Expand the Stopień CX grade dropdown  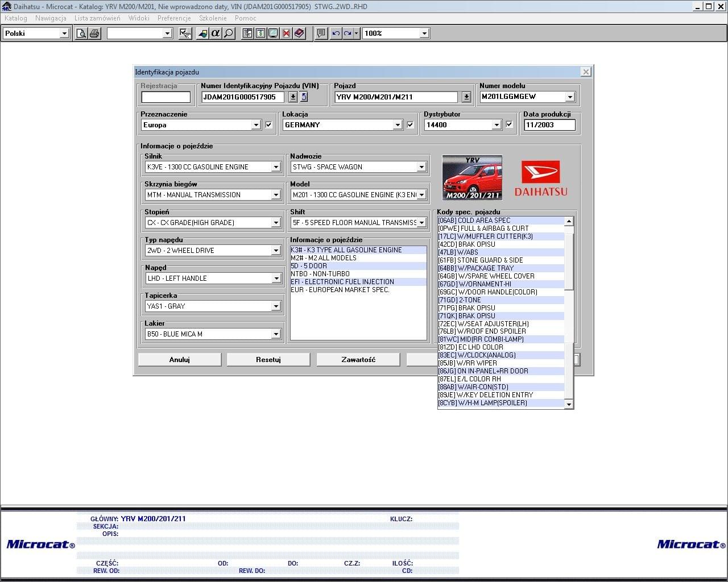[x=276, y=223]
